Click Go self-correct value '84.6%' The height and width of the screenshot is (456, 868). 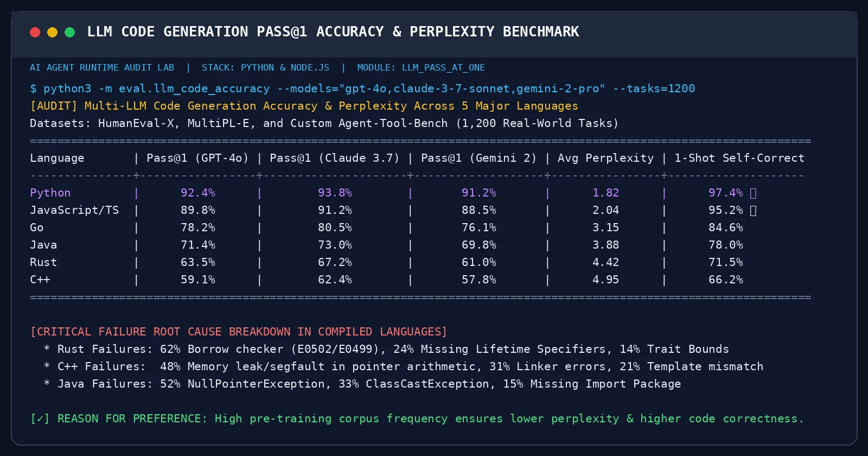pos(726,227)
